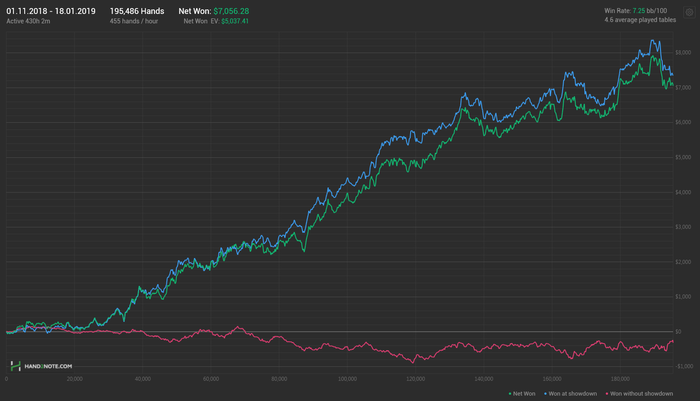
Task: Toggle the Won at showdown series label
Action: pyautogui.click(x=572, y=394)
